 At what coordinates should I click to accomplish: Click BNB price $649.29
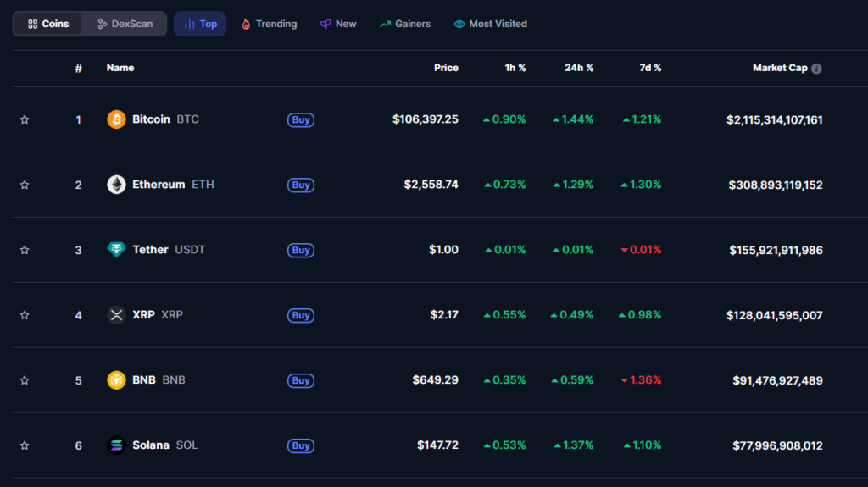coord(435,379)
